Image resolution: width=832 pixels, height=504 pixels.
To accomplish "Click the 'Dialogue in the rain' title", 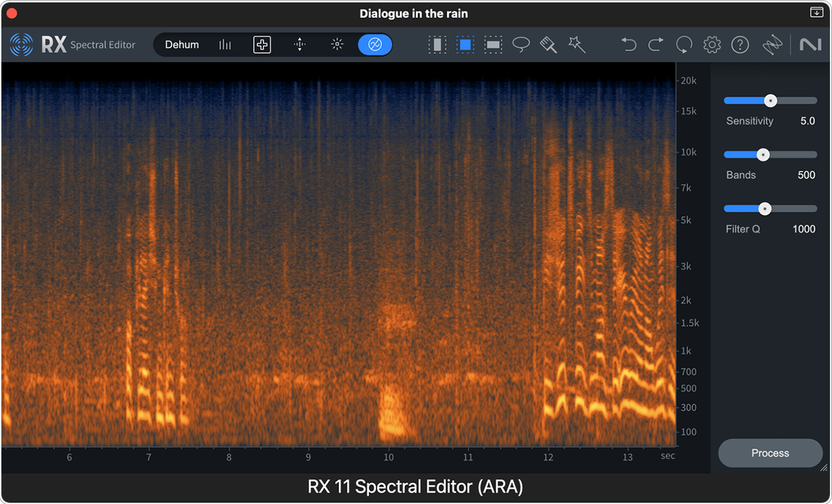I will (414, 14).
